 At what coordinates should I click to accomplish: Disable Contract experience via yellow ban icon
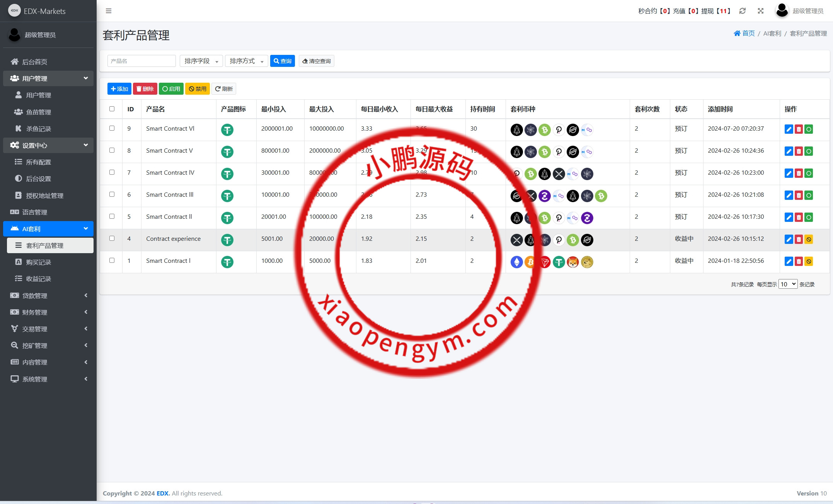coord(809,240)
